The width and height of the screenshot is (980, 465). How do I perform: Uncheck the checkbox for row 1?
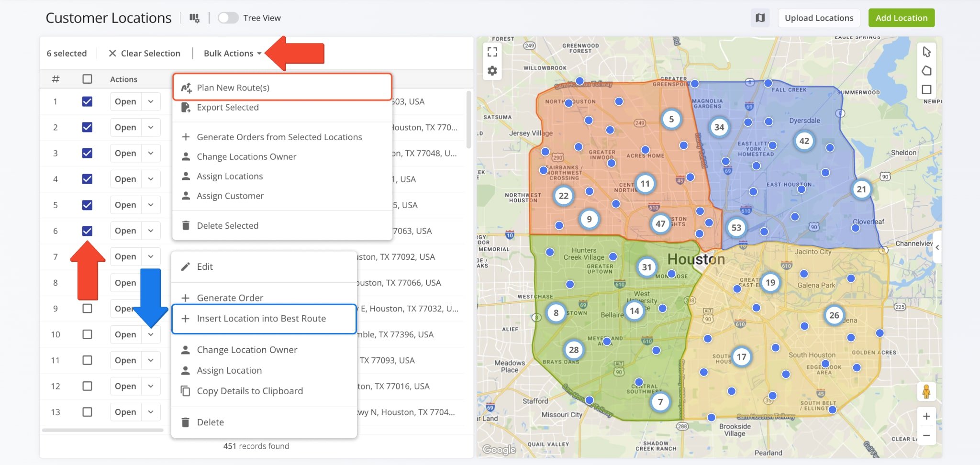87,101
